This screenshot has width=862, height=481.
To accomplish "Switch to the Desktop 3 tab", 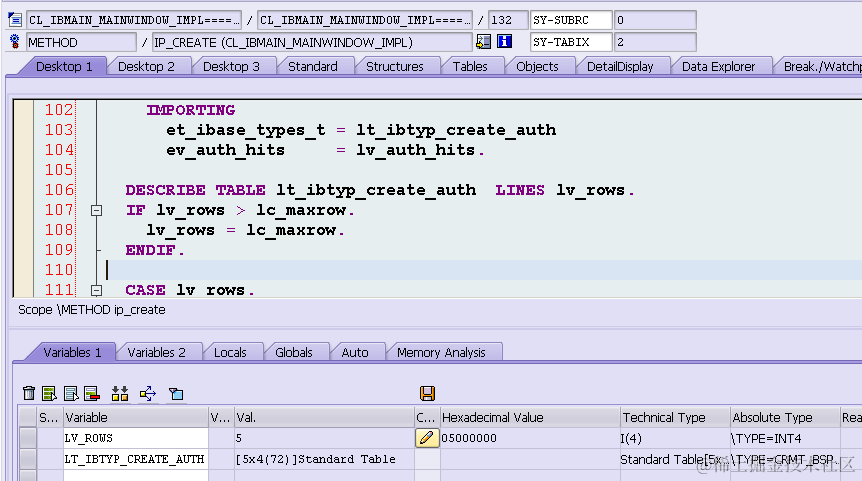I will [231, 67].
